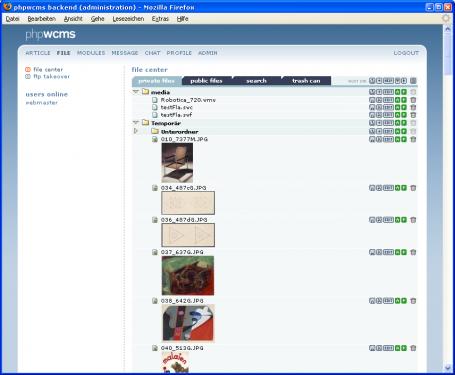The image size is (455, 375).
Task: Log out via the LOGOUT link
Action: (406, 53)
